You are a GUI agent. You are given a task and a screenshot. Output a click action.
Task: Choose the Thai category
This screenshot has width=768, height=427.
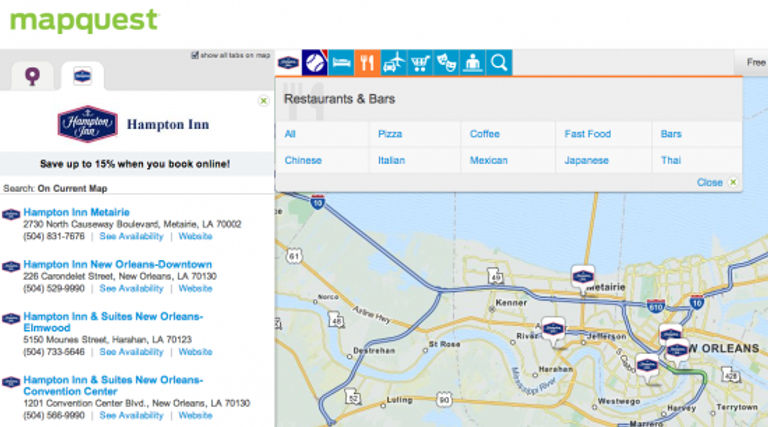671,161
